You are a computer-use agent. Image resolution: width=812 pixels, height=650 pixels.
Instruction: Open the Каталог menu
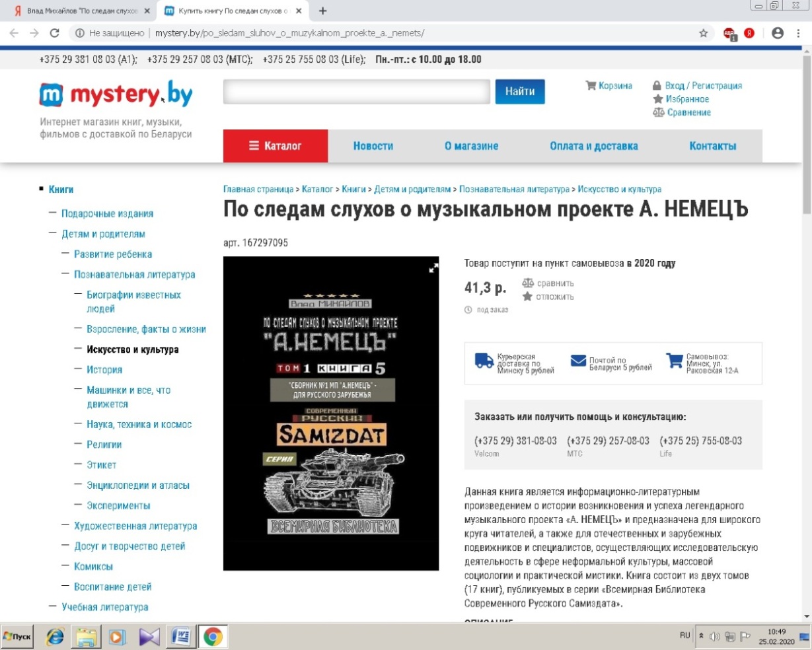pyautogui.click(x=276, y=146)
